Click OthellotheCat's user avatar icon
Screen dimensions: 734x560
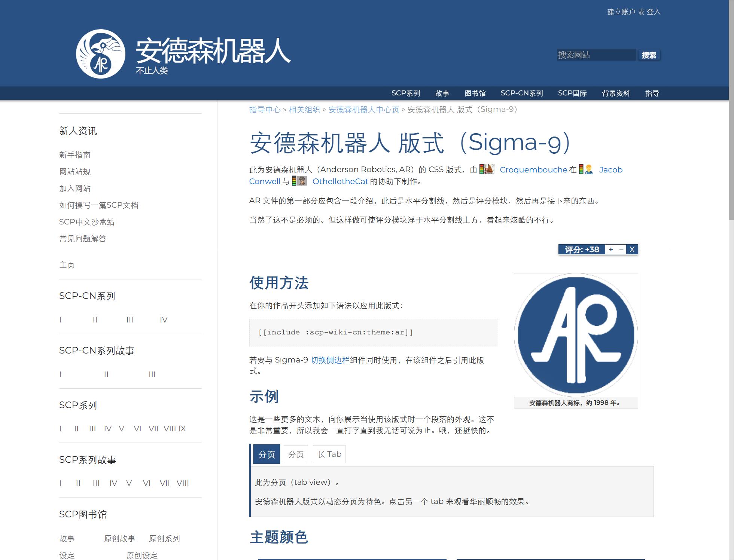(302, 181)
